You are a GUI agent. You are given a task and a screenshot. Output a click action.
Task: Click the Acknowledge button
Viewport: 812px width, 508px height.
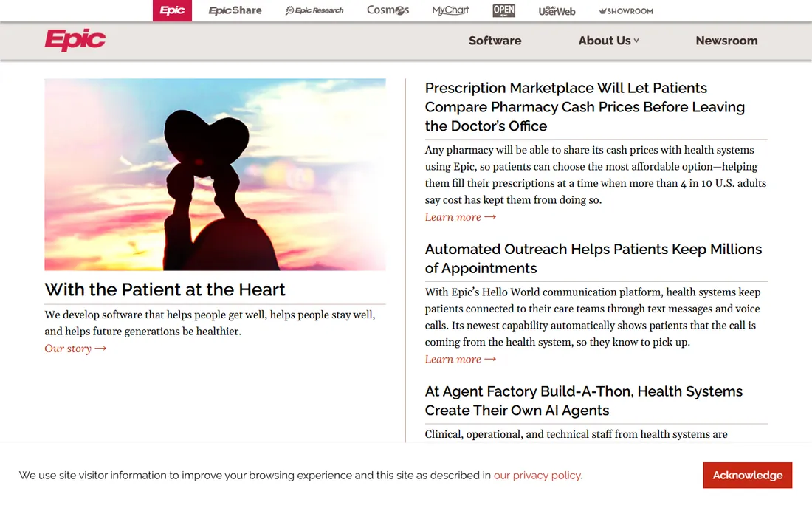[x=747, y=476]
